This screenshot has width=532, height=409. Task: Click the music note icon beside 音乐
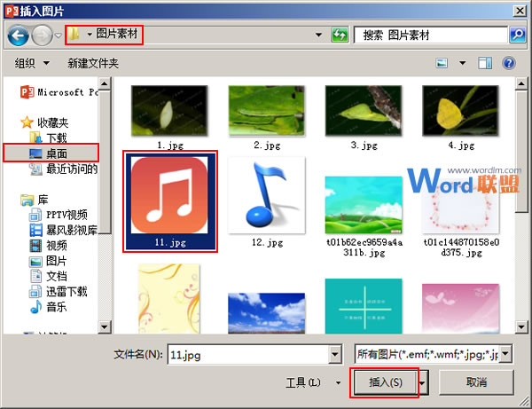(x=35, y=307)
